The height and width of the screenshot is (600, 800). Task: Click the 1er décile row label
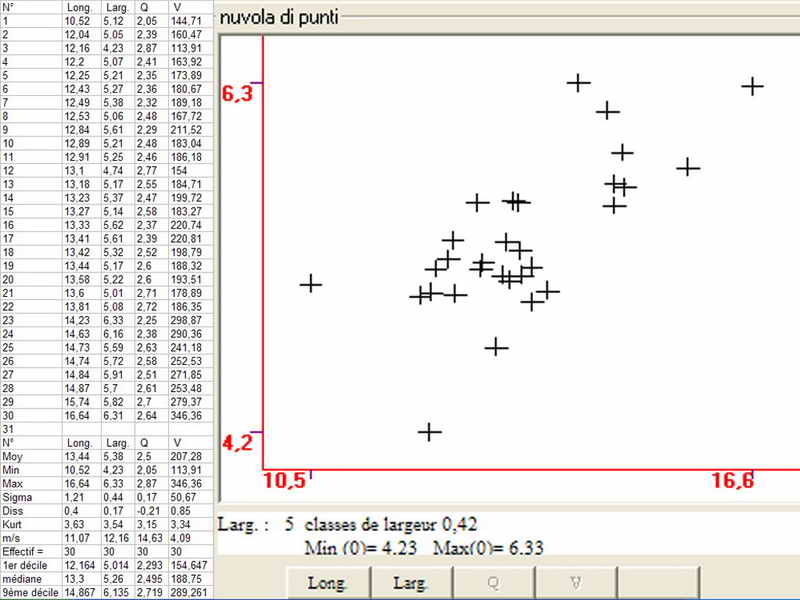[x=21, y=565]
